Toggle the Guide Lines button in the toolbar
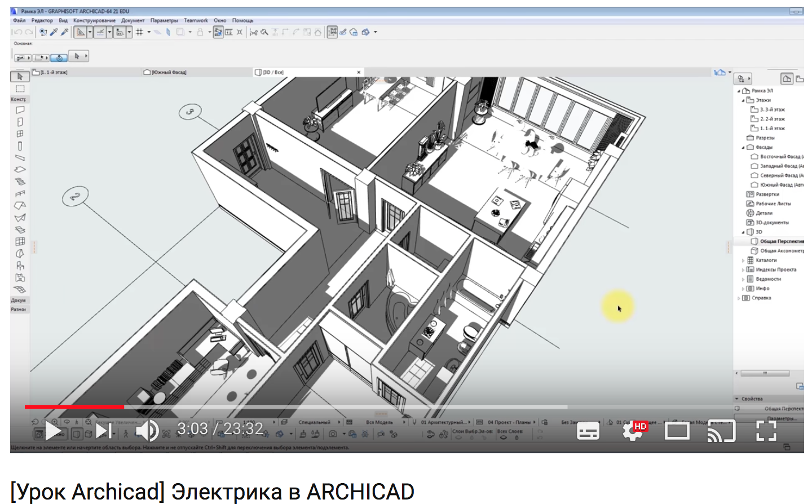 (x=81, y=32)
